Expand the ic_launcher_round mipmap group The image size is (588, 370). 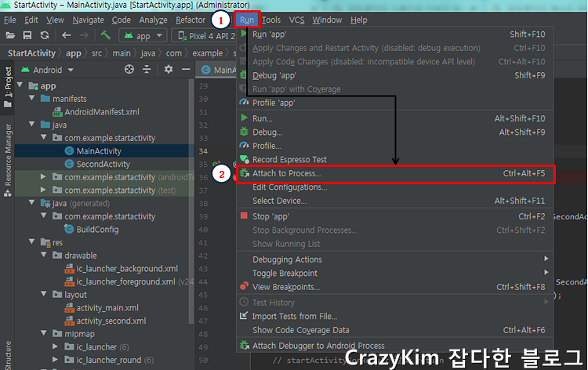click(55, 360)
